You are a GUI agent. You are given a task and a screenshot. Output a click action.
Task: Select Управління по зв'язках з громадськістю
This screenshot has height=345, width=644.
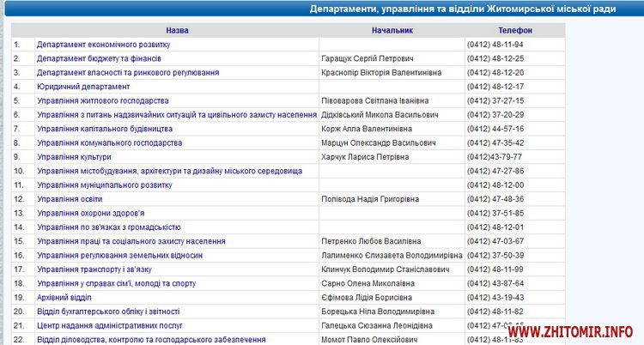pos(108,227)
